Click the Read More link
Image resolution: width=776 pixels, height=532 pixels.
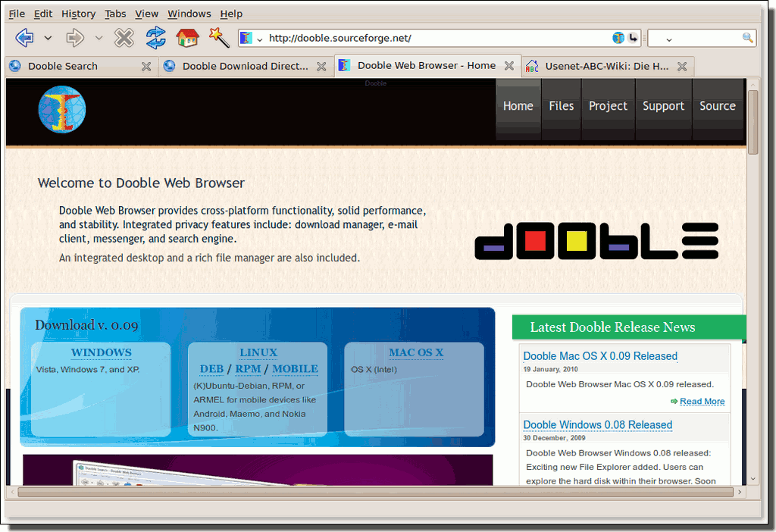point(702,401)
